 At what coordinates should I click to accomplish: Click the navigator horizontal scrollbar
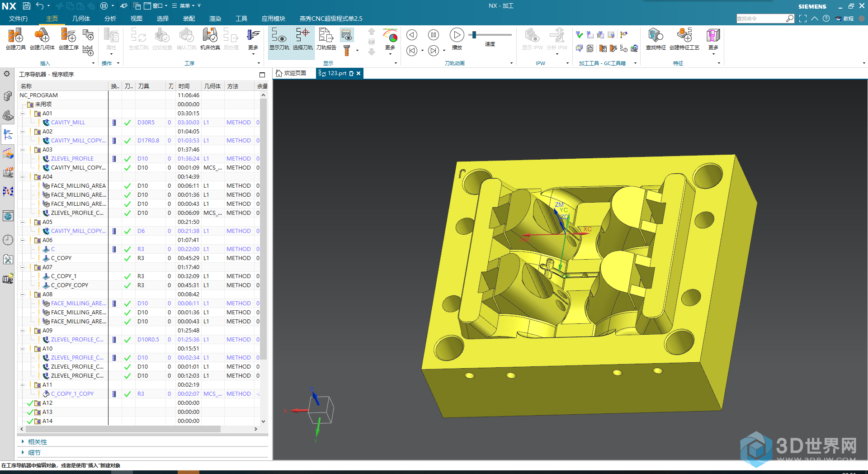(x=123, y=429)
